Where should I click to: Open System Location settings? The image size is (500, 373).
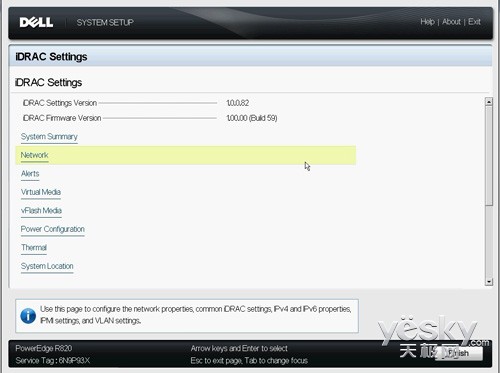click(x=47, y=266)
